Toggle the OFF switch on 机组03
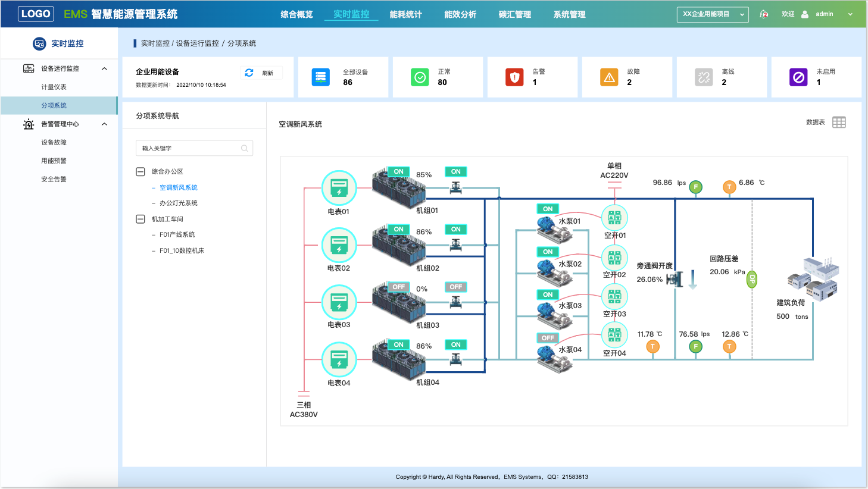Screen dimensions: 868x489 coord(398,287)
